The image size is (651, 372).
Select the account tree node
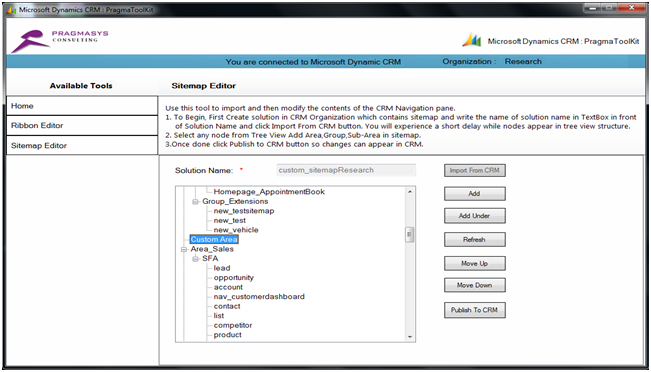tap(228, 287)
